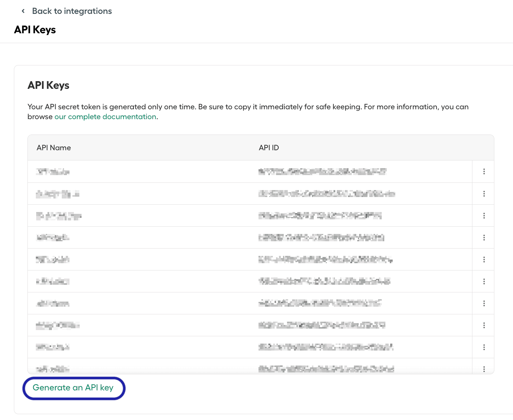Open the three-dot menu for the second API key row
The image size is (513, 420).
pos(484,194)
